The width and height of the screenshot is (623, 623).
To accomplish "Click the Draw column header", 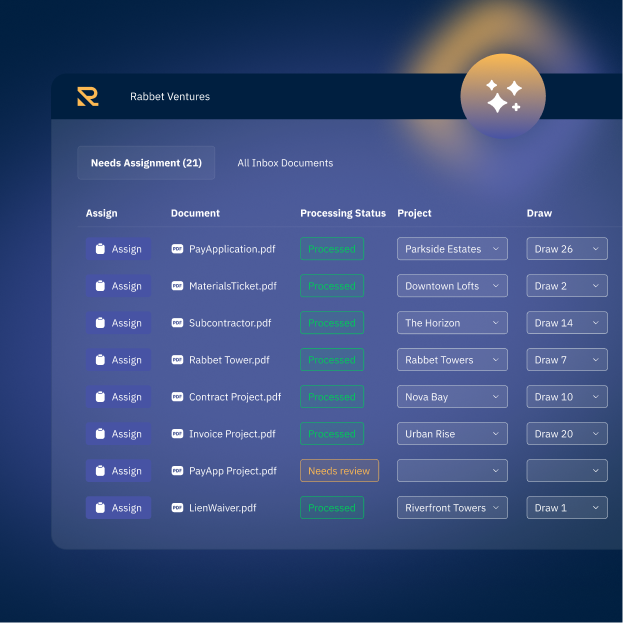I will click(539, 213).
